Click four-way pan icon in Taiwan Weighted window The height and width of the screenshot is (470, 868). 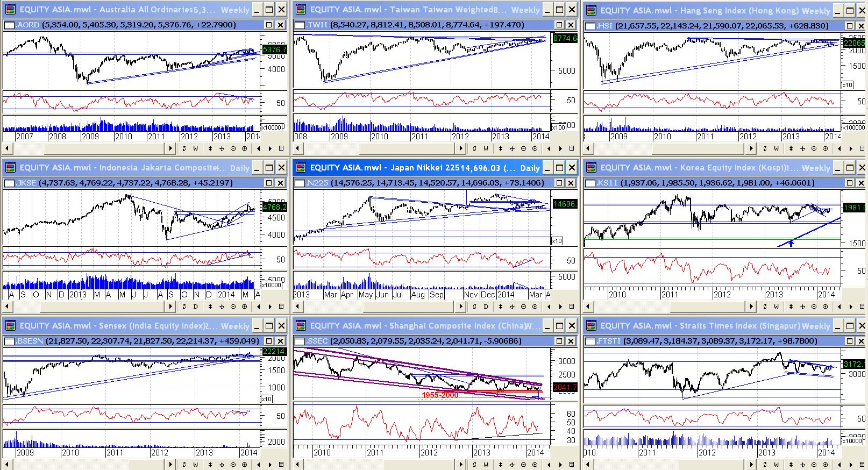coord(512,148)
